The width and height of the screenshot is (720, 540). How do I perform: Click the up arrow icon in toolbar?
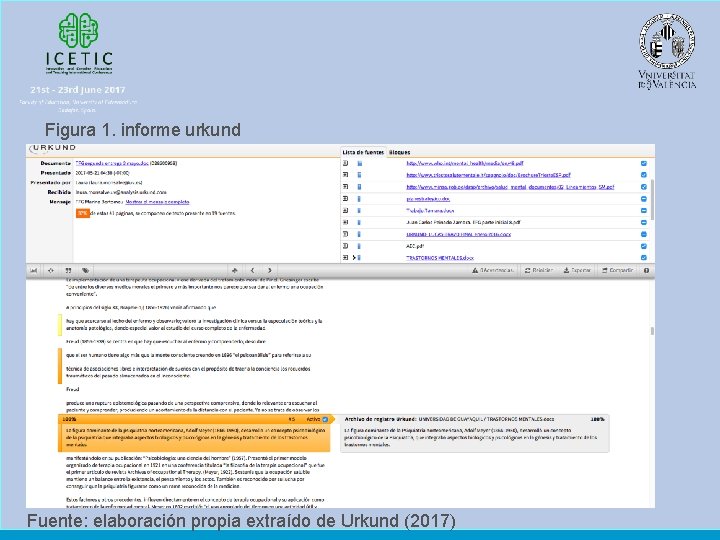tap(235, 270)
